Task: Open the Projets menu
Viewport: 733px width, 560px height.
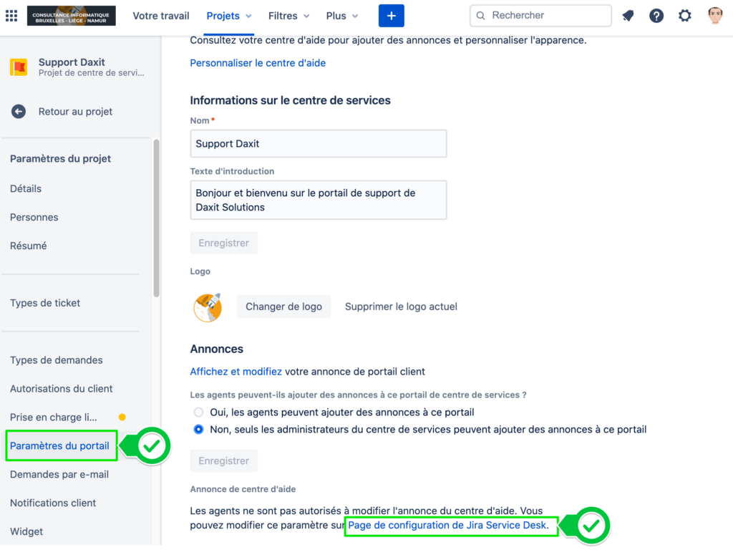Action: click(x=229, y=16)
